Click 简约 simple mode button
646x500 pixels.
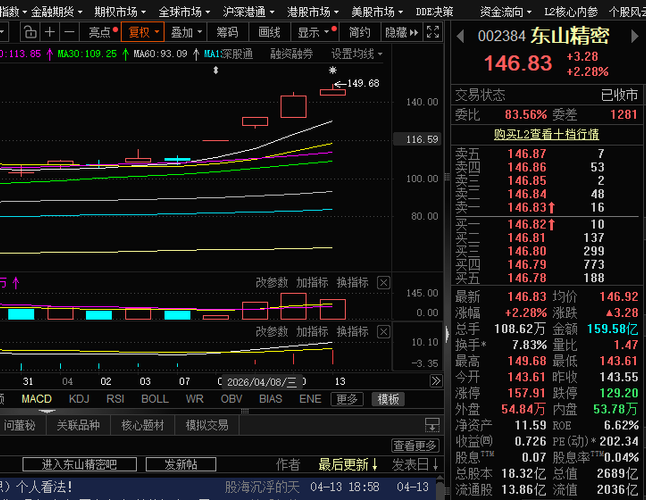pyautogui.click(x=360, y=32)
